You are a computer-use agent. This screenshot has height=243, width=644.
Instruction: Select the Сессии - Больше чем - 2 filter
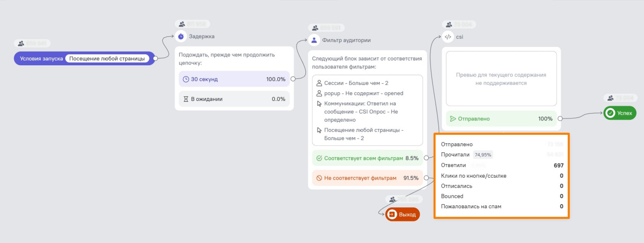pyautogui.click(x=356, y=83)
